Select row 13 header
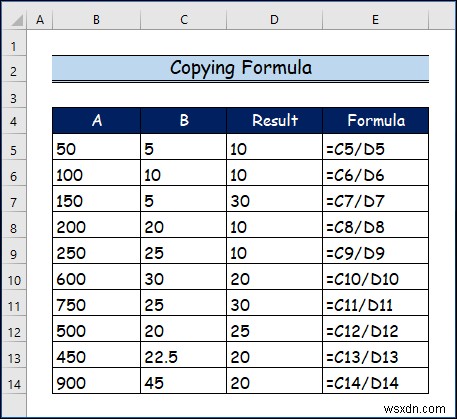The height and width of the screenshot is (419, 457). click(x=14, y=355)
